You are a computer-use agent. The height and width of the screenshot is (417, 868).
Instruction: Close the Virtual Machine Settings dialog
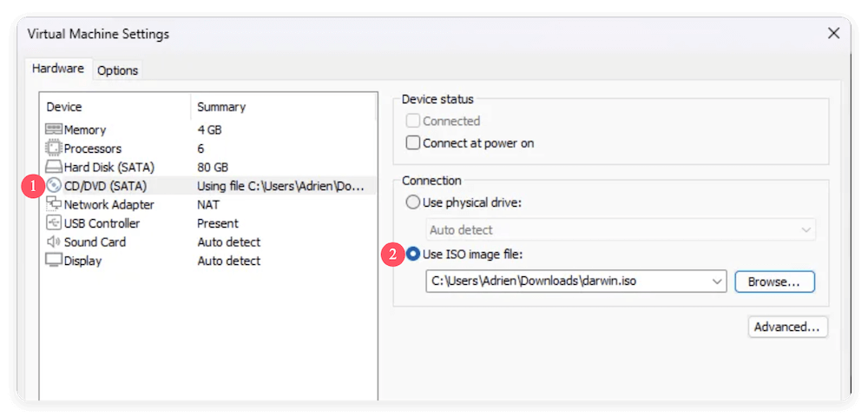click(x=833, y=33)
